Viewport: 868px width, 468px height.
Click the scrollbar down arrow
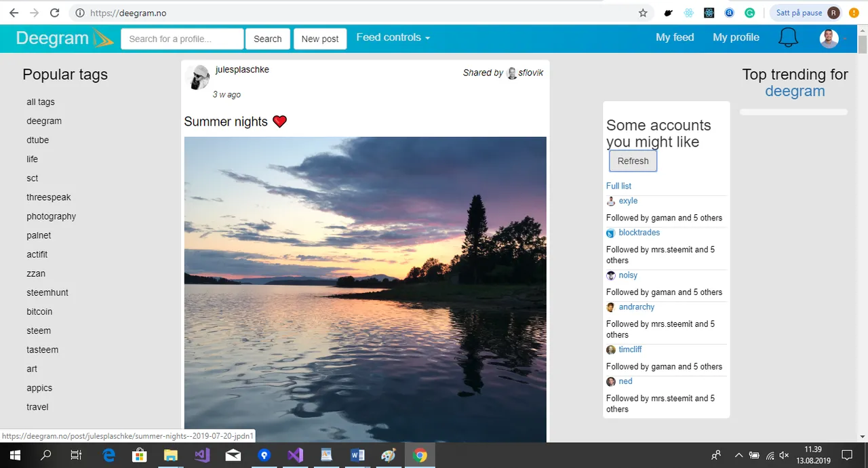click(x=863, y=437)
